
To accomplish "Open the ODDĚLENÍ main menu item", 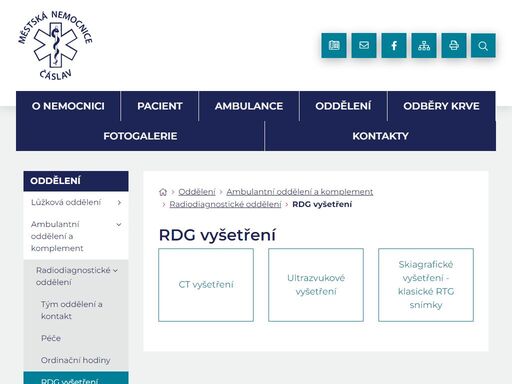I will [343, 106].
